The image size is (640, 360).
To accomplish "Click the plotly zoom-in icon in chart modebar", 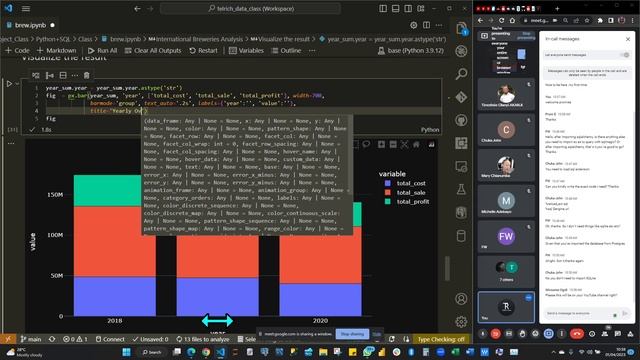I will point(381,144).
